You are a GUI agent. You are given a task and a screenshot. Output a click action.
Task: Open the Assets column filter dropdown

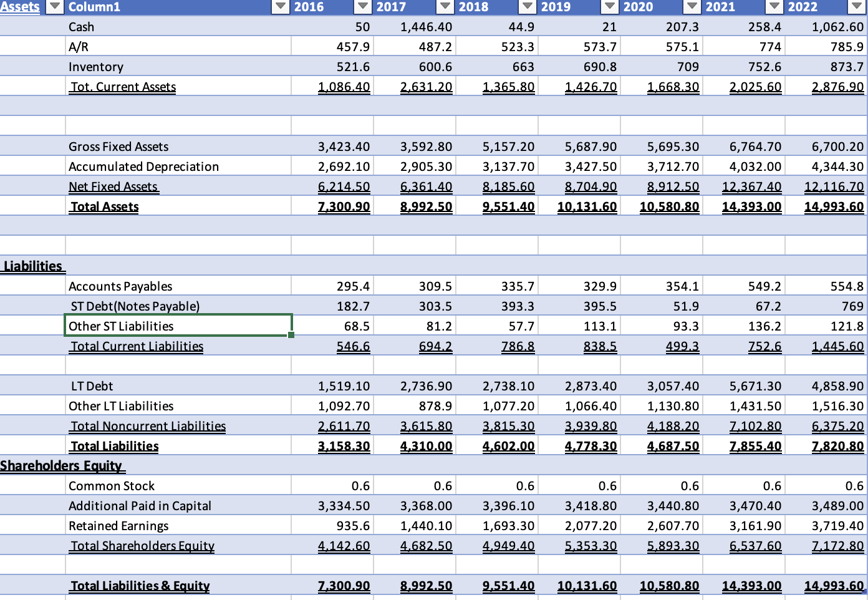(55, 7)
